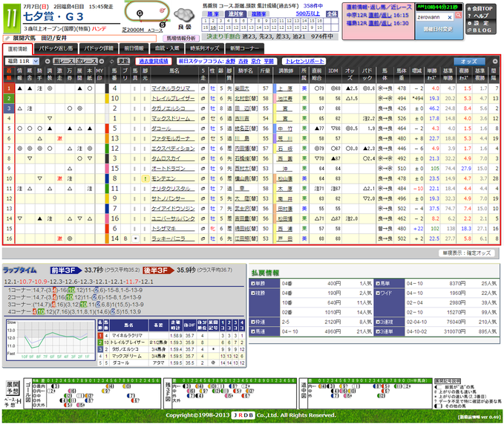504x425 pixels.
Task: Toggle the ワイド payout row marker
Action: [x=378, y=293]
